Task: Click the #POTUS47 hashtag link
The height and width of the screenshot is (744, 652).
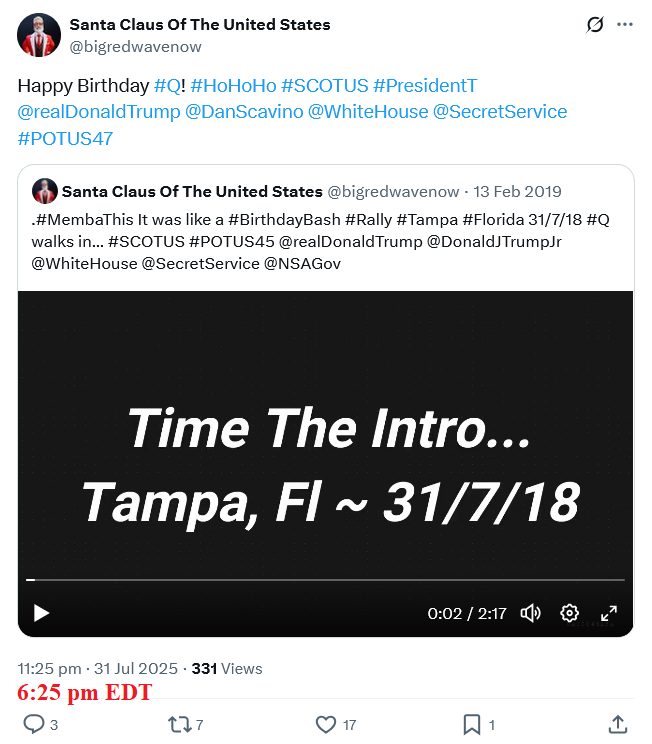Action: pos(65,138)
